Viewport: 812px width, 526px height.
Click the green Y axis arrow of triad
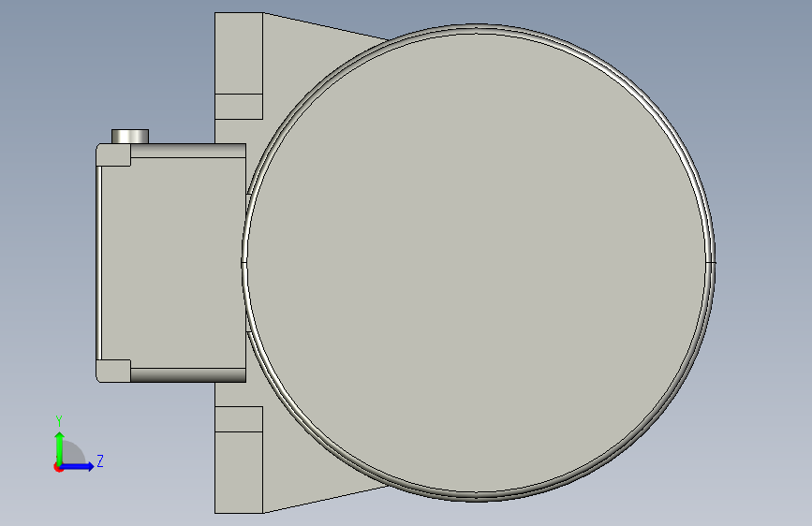pos(60,448)
